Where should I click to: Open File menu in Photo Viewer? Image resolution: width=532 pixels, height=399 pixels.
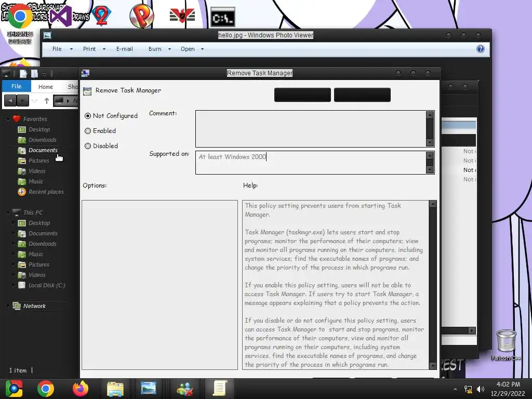(57, 49)
